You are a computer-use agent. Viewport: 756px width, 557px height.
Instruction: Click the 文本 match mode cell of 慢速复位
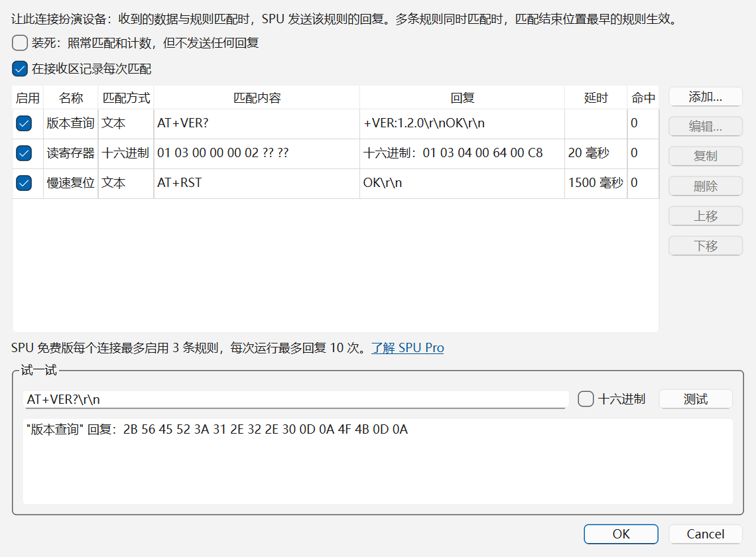(126, 183)
